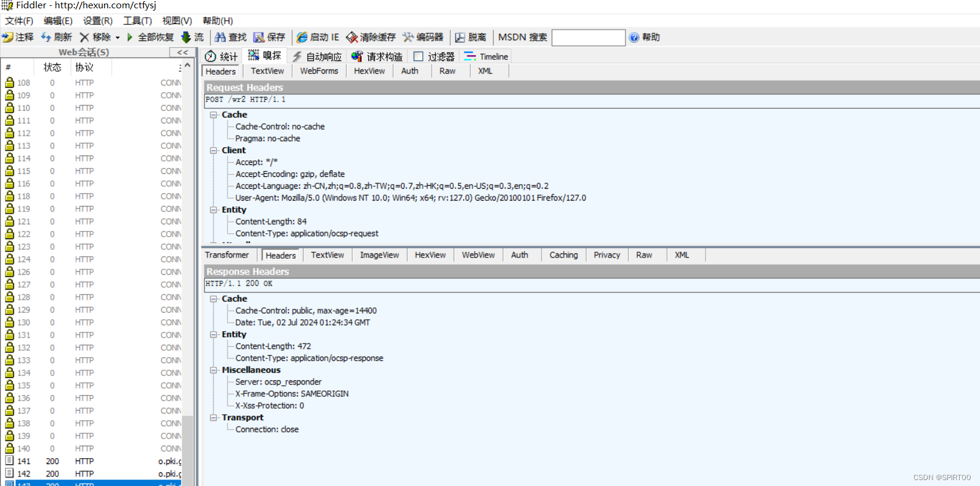Click the Comment (注释) toolbar icon
980x486 pixels.
[8, 37]
